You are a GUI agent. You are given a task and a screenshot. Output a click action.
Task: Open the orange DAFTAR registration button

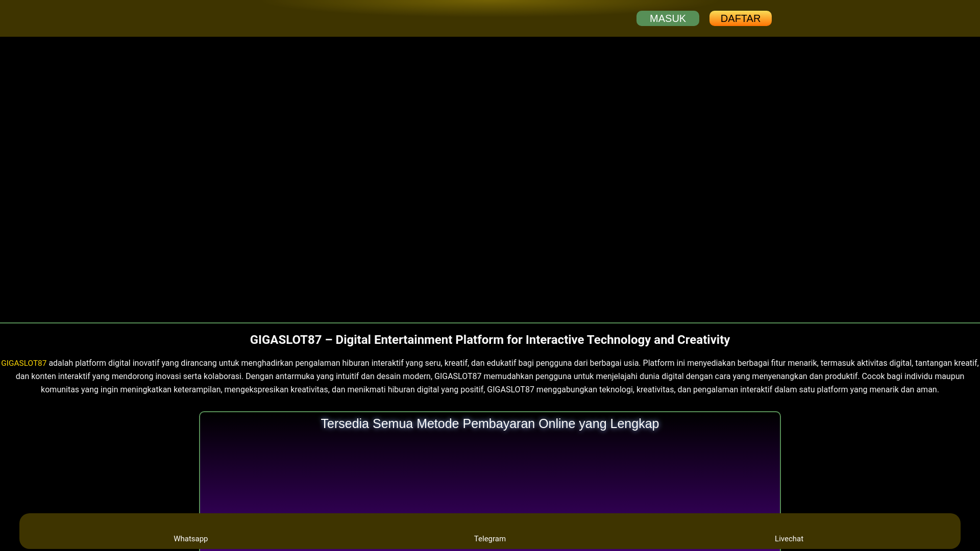(740, 18)
